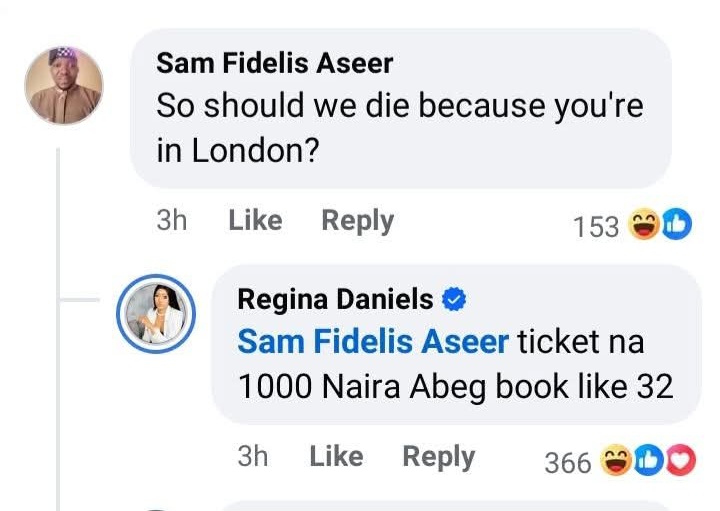View the 366 reactions on Regina's reply

click(x=568, y=462)
